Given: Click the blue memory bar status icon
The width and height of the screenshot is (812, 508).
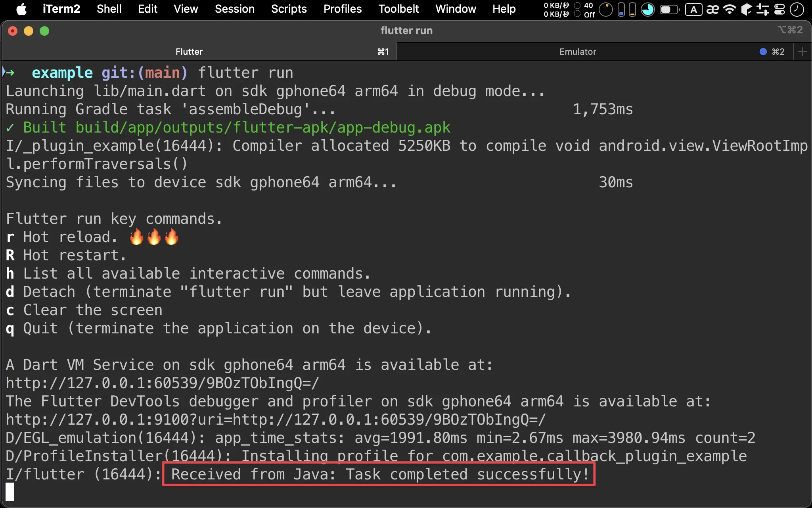Looking at the screenshot, I should [621, 10].
